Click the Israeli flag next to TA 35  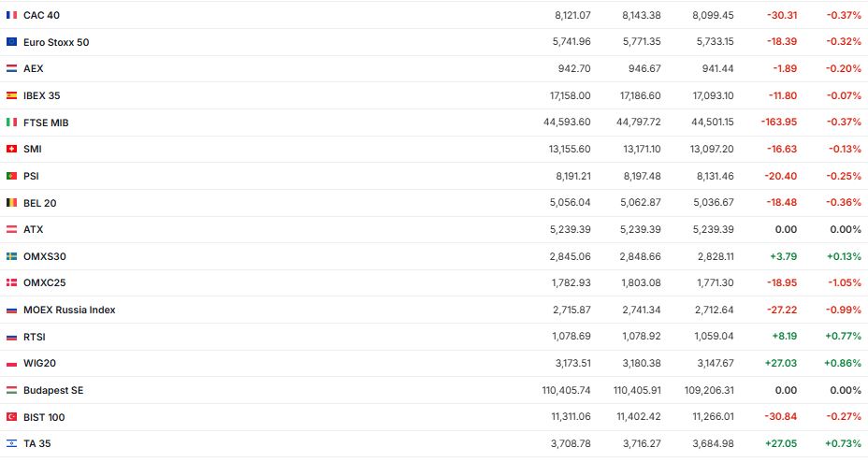11,443
